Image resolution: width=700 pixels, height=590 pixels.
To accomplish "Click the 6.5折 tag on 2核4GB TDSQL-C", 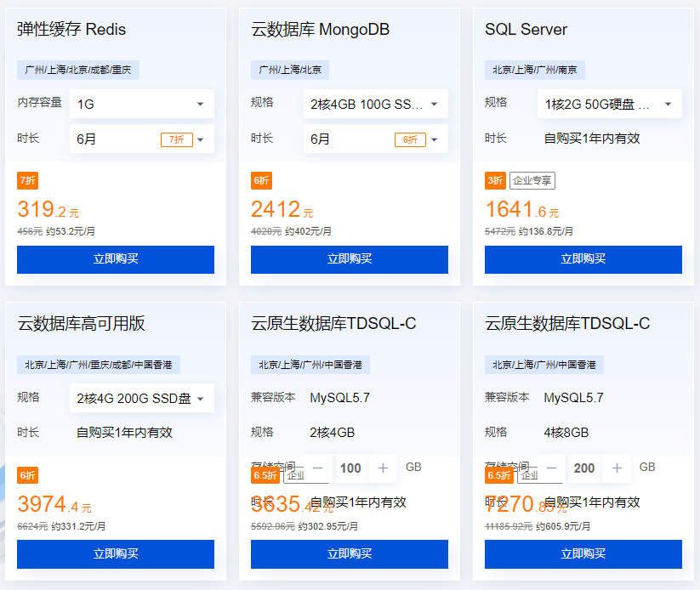I will [265, 475].
